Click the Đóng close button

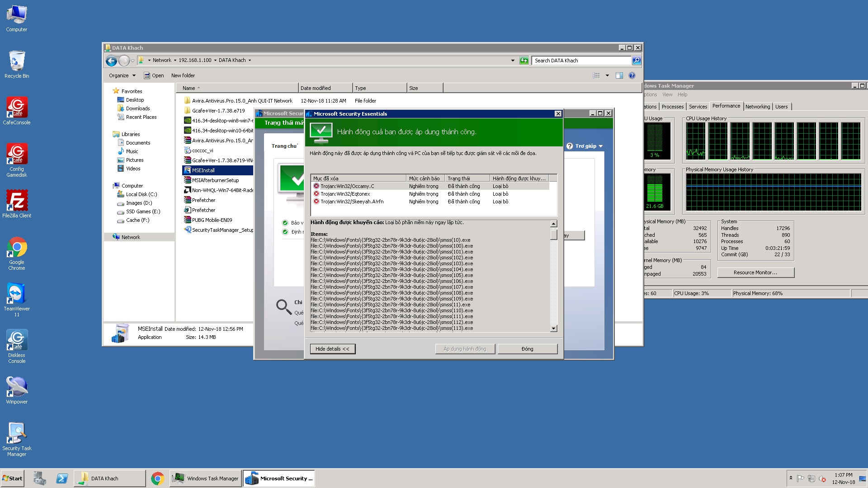pos(527,349)
